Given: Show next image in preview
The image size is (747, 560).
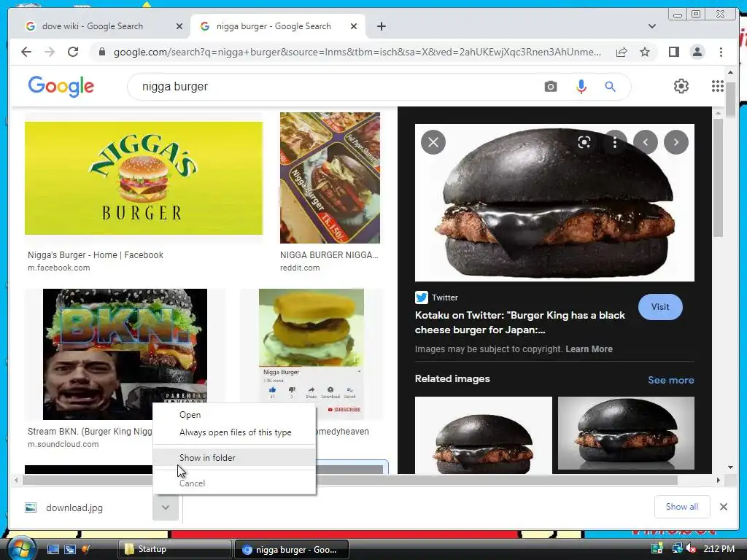Looking at the screenshot, I should pyautogui.click(x=676, y=142).
